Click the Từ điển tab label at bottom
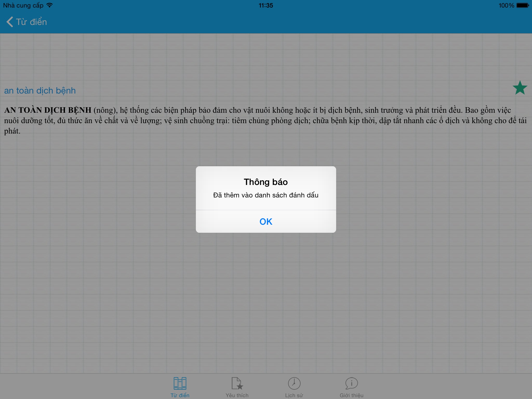 pyautogui.click(x=180, y=395)
